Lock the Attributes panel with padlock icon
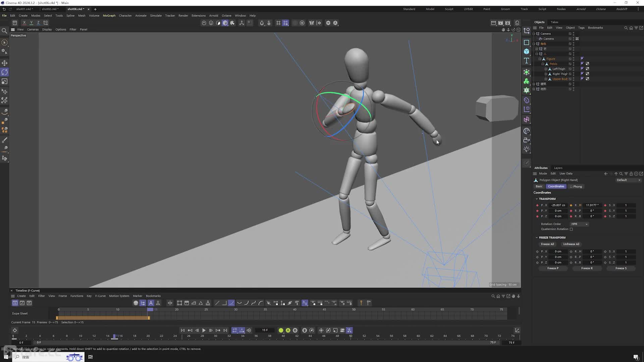Image resolution: width=644 pixels, height=362 pixels. (631, 174)
